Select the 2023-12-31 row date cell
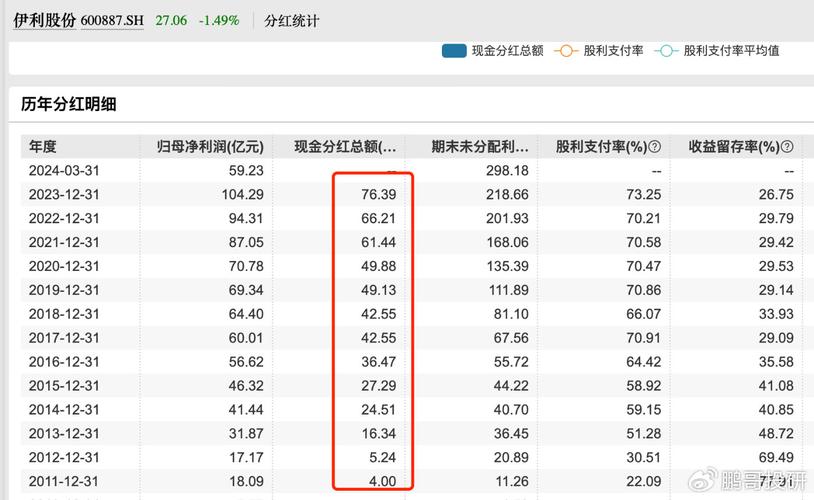The width and height of the screenshot is (814, 500). 67,194
